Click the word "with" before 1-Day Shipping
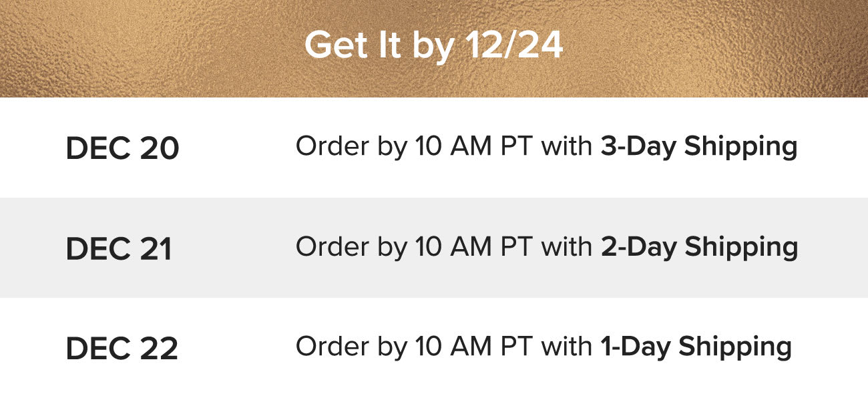This screenshot has height=398, width=868. click(x=567, y=347)
